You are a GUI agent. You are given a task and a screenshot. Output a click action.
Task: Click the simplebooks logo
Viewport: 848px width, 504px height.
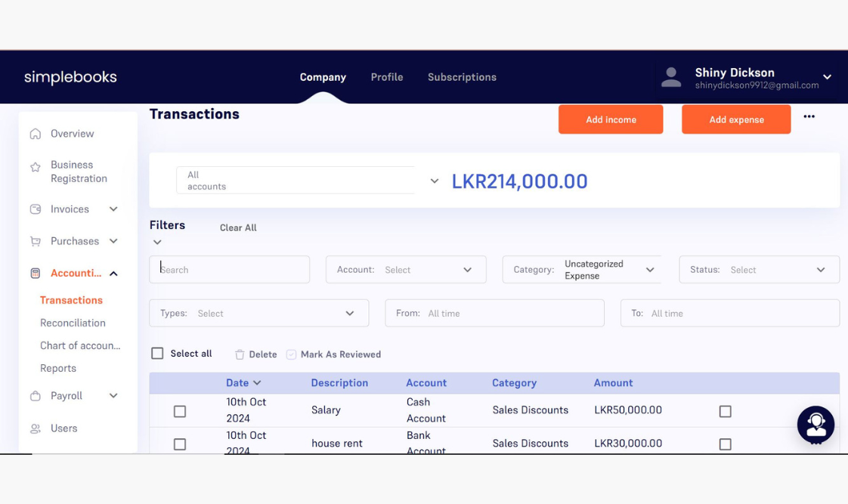tap(70, 77)
